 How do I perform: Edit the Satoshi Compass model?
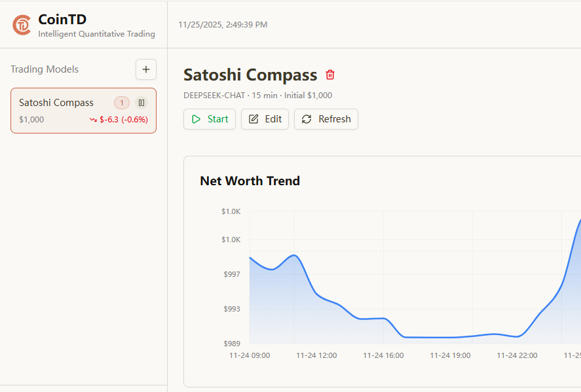[265, 119]
